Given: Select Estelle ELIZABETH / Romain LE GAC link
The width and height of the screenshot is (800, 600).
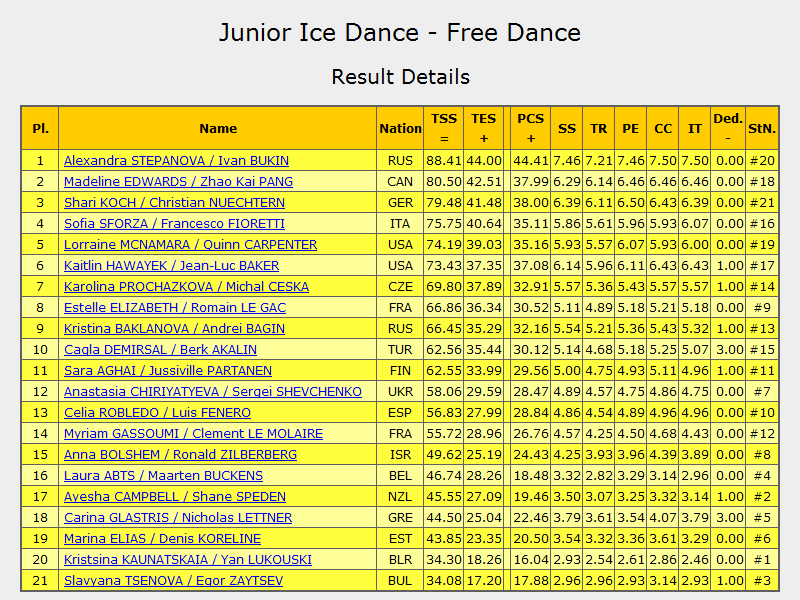Looking at the screenshot, I should [174, 308].
